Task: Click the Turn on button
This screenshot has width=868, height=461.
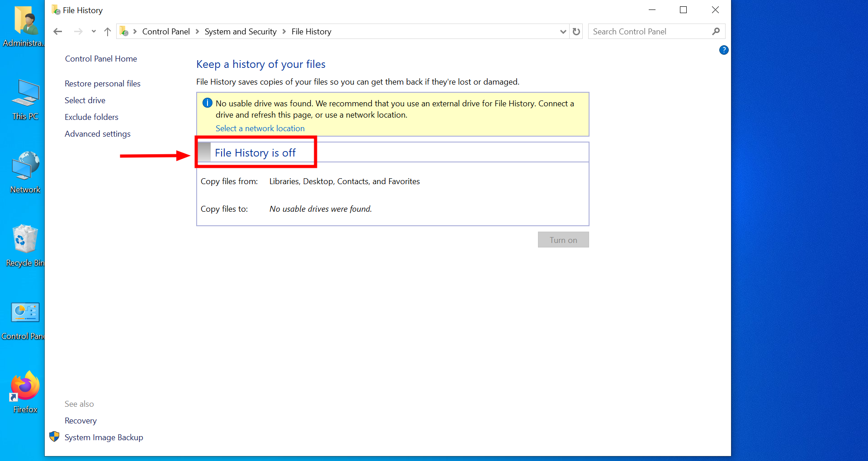Action: coord(563,239)
